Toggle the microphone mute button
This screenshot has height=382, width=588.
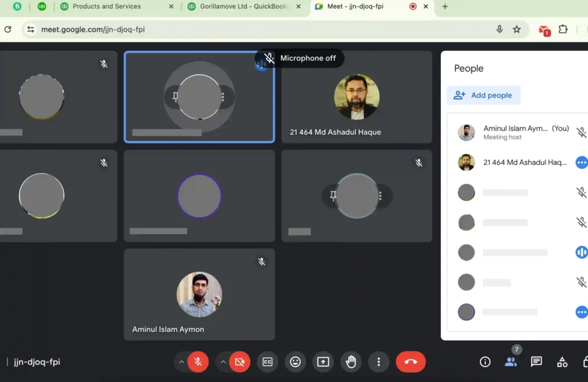pos(198,362)
